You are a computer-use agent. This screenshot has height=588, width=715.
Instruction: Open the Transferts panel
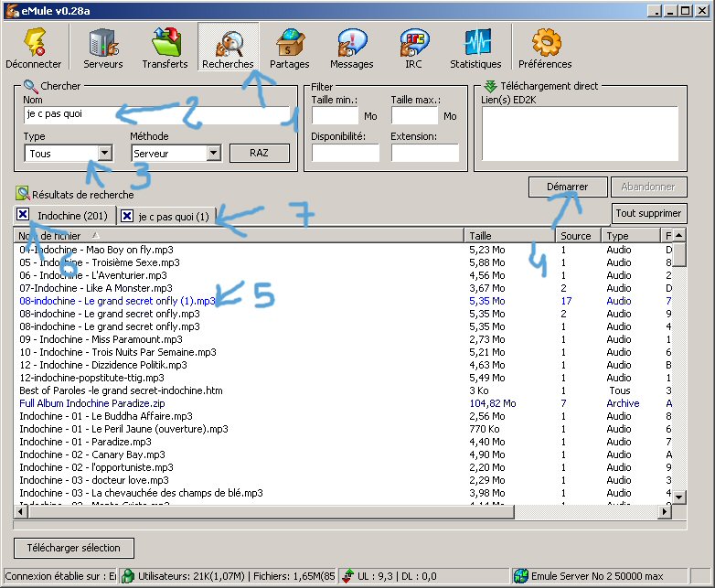(165, 48)
